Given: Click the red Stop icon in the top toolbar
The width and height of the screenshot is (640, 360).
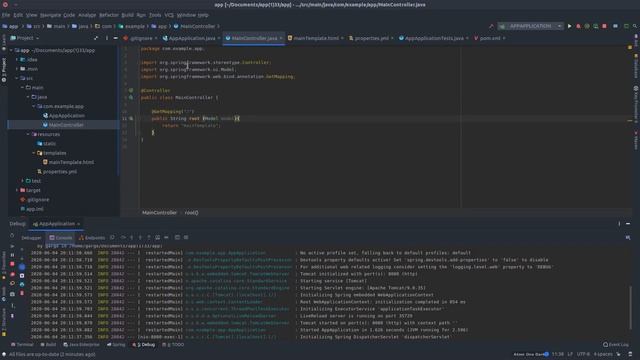Looking at the screenshot, I should [604, 26].
